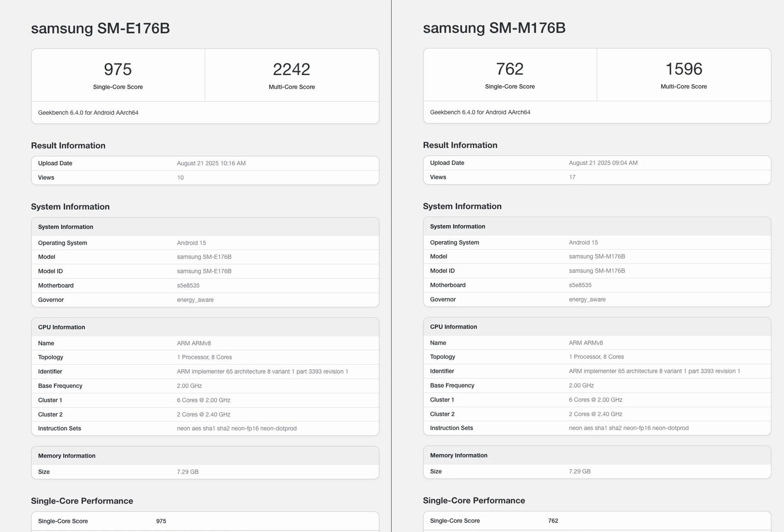784x532 pixels.
Task: Click topology 1 Processor, 8 Cores in SM-M176B panel
Action: click(597, 357)
